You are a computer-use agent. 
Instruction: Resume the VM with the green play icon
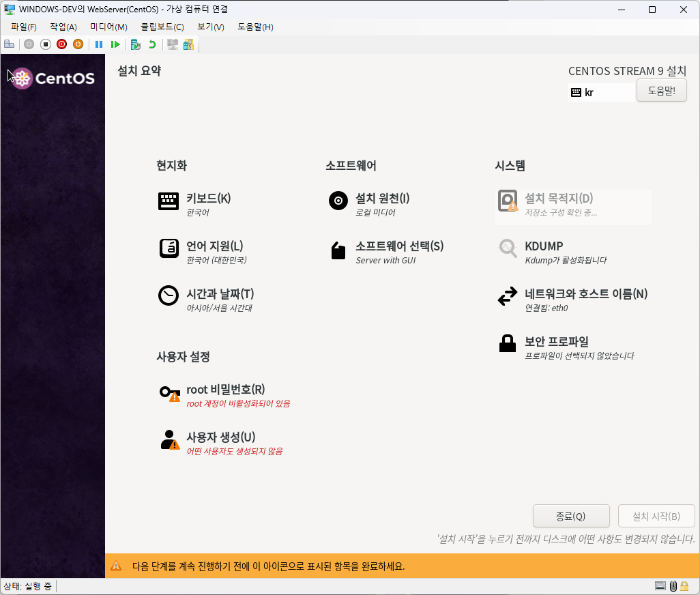pos(116,44)
